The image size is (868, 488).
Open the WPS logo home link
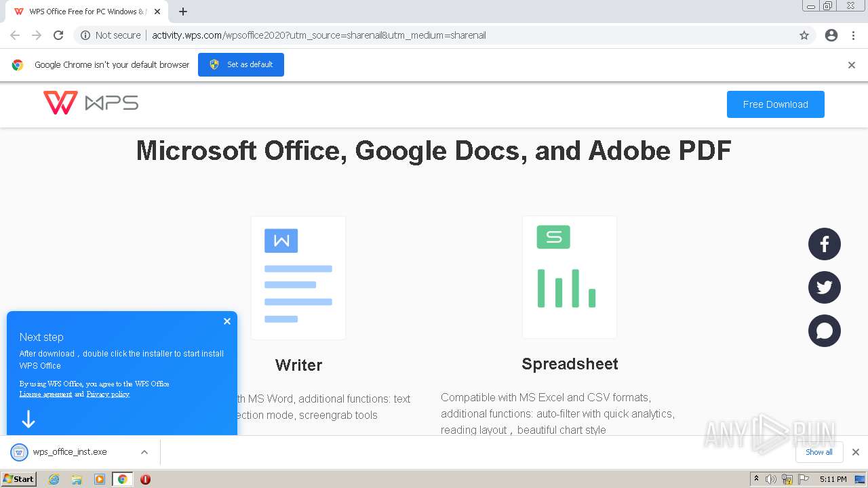click(x=91, y=103)
